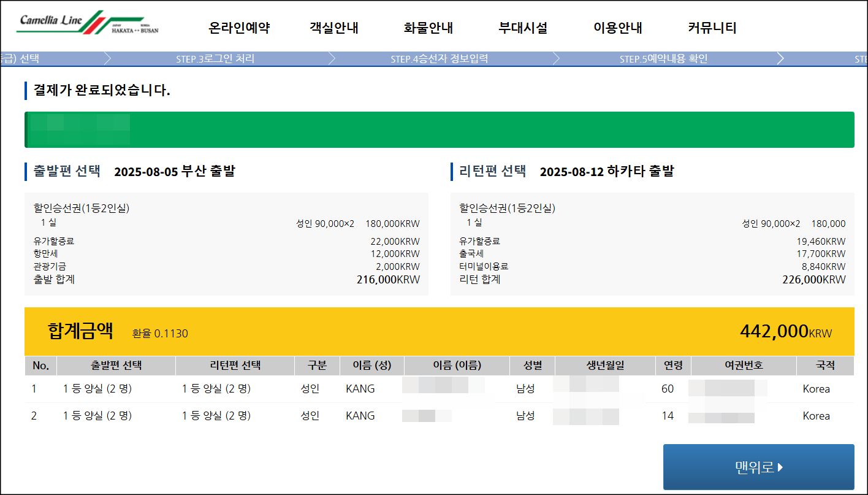The width and height of the screenshot is (868, 495).
Task: Click the 여권번호 column header
Action: tap(744, 366)
